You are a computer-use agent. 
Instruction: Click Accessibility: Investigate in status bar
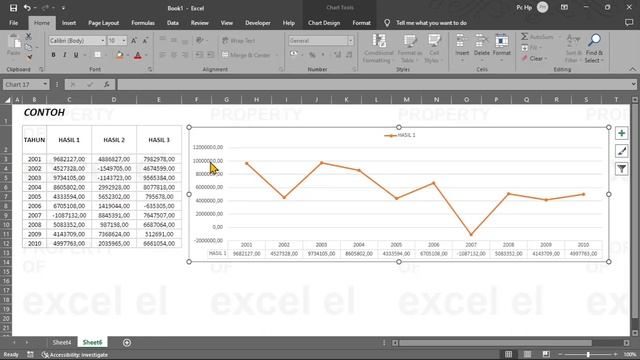tap(75, 355)
